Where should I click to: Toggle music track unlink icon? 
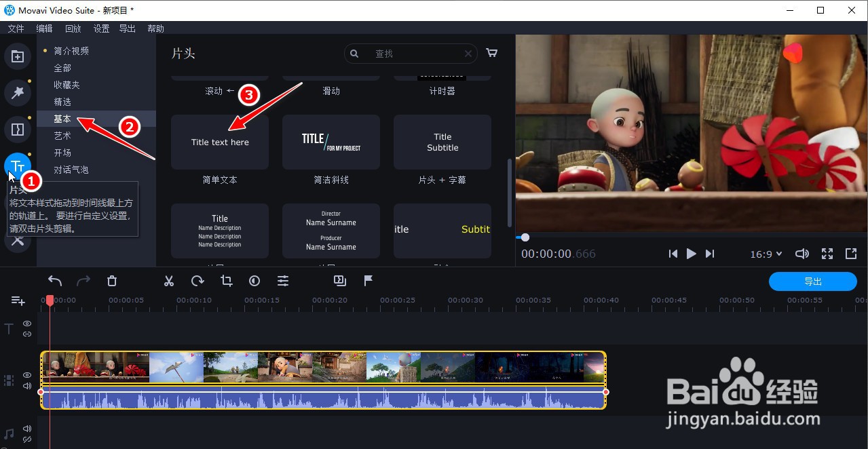pyautogui.click(x=27, y=440)
